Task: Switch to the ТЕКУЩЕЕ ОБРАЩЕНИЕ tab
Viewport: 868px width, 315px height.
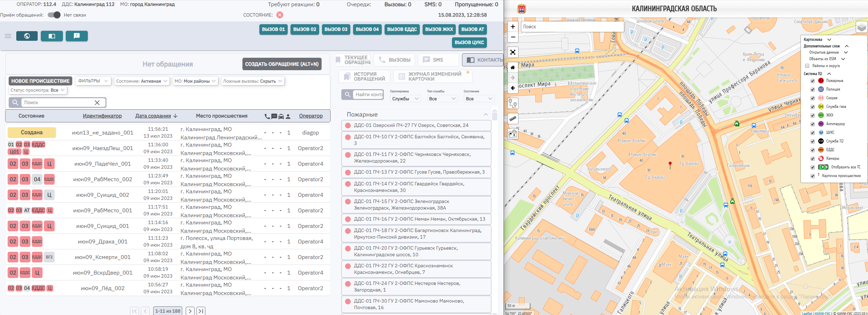Action: 352,60
